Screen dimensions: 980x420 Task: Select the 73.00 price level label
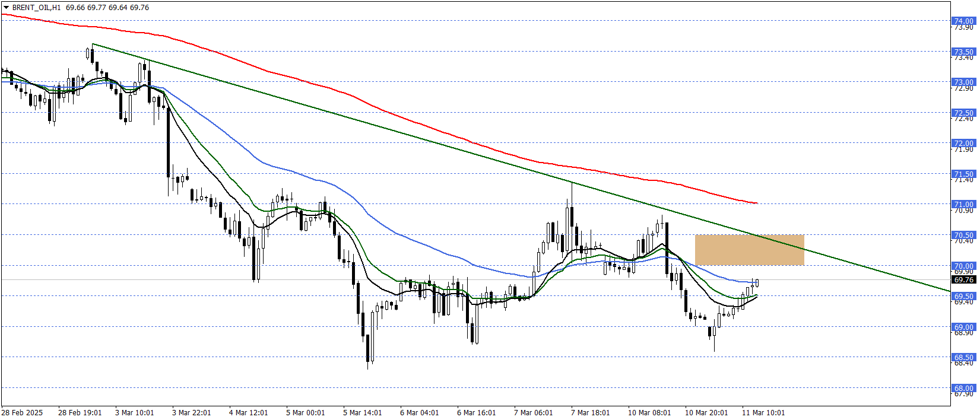[963, 82]
